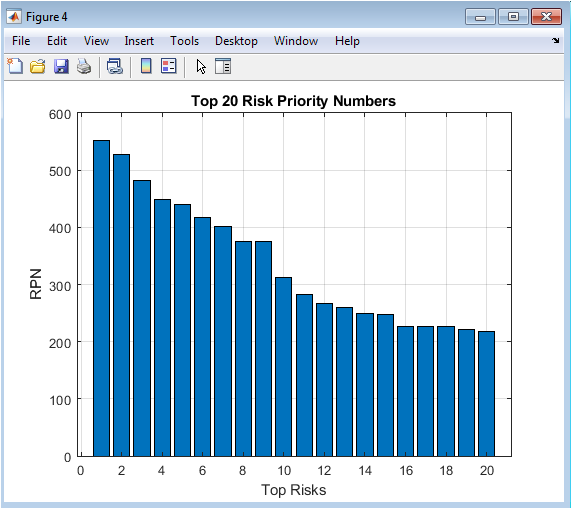Image resolution: width=572 pixels, height=509 pixels.
Task: Save the figure with the floppy disk icon
Action: [x=61, y=66]
